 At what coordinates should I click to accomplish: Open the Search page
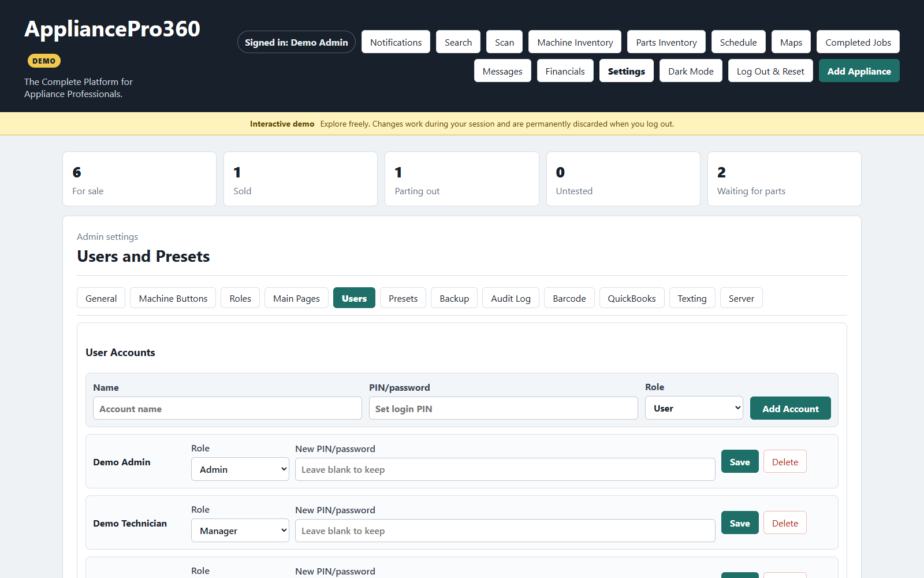coord(458,42)
